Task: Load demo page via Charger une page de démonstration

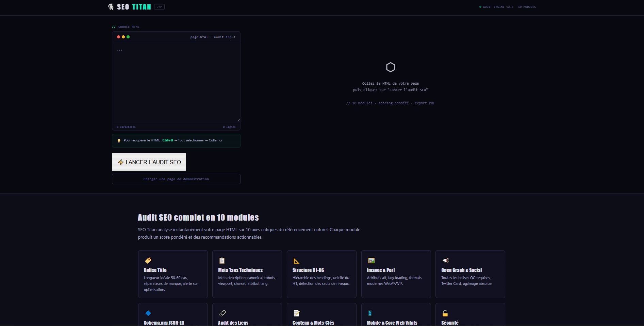Action: point(176,179)
